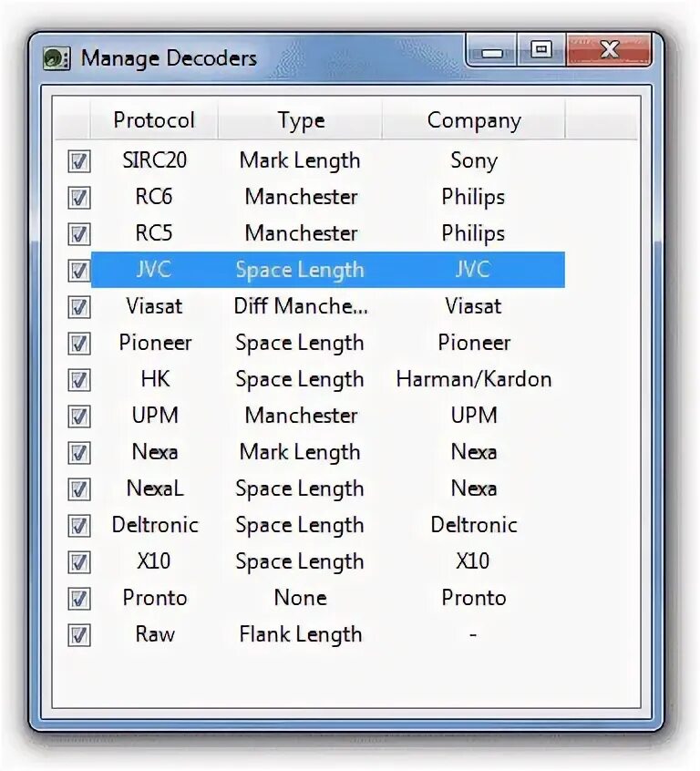Toggle the Deltronic decoder checkbox
The width and height of the screenshot is (700, 771).
point(78,525)
